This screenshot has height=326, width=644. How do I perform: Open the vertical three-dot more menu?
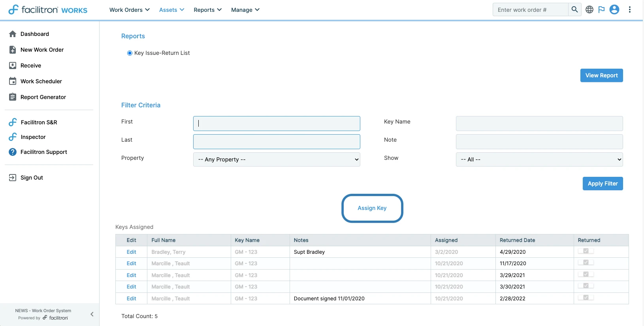pyautogui.click(x=630, y=9)
